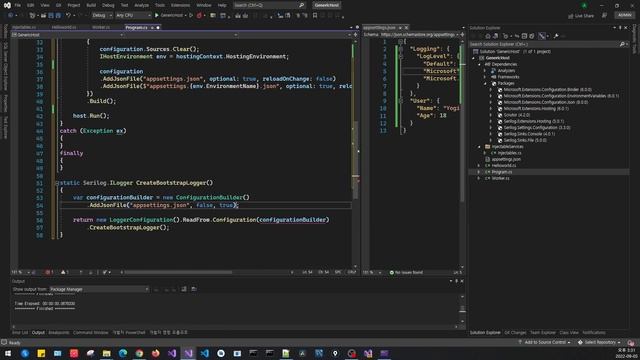The image size is (640, 360).
Task: Expand Program.cs node in Solution Explorer
Action: (479, 172)
